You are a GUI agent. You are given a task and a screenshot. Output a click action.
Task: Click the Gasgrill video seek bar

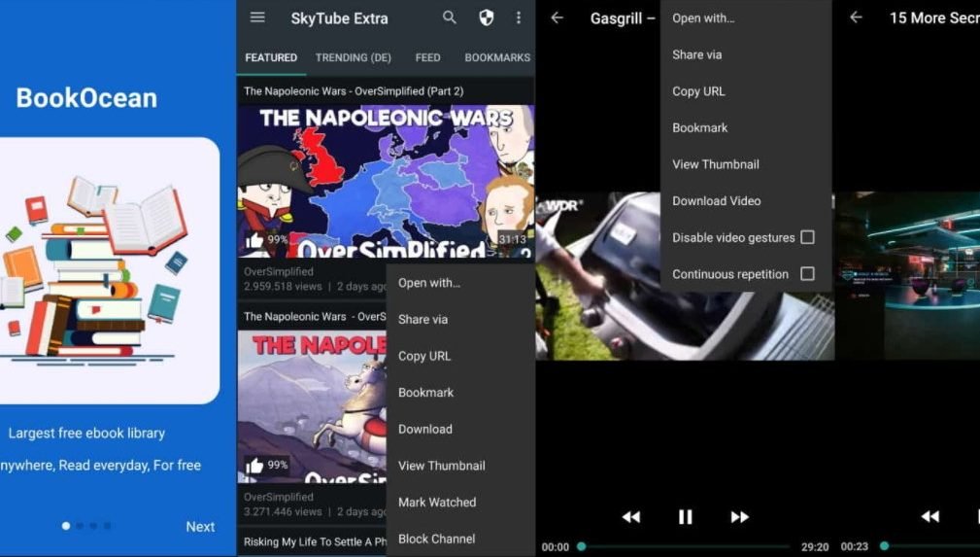click(x=690, y=547)
